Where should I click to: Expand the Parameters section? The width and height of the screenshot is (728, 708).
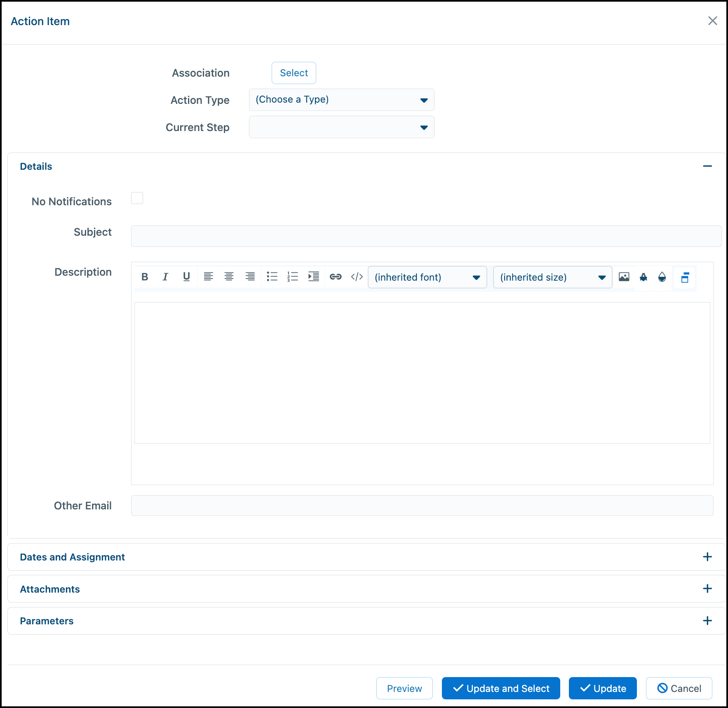pyautogui.click(x=707, y=621)
